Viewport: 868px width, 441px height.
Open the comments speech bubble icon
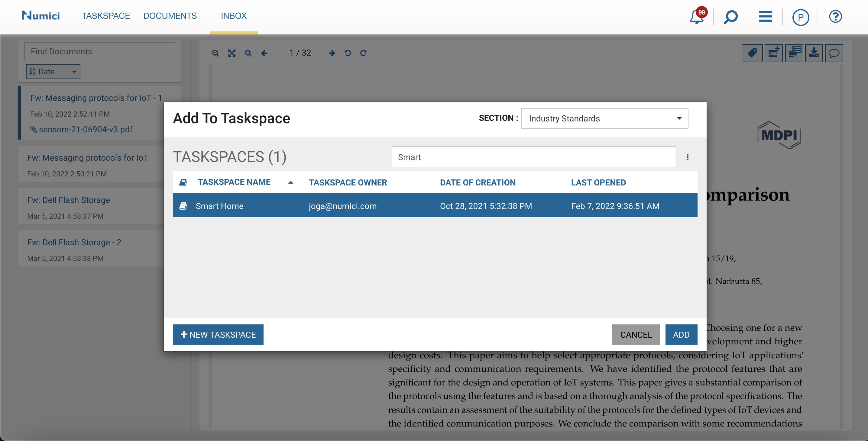[834, 53]
